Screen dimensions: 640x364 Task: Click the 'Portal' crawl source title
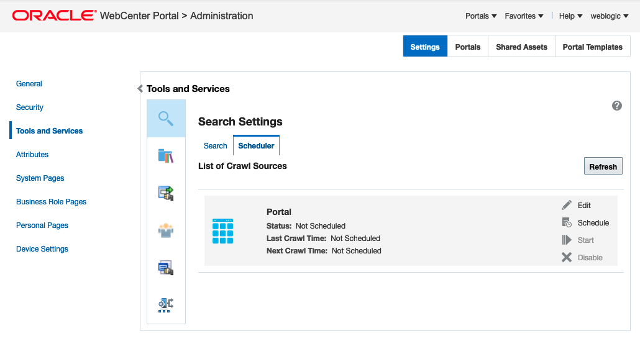click(x=279, y=212)
